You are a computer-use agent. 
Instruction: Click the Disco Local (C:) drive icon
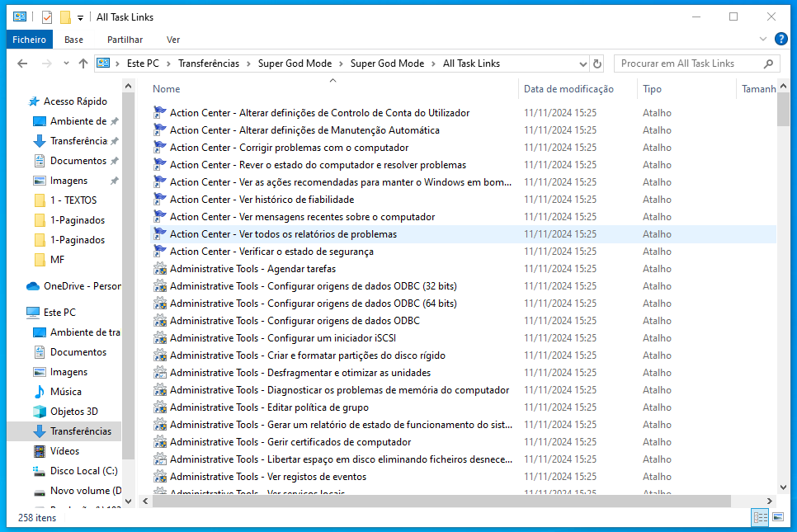click(39, 471)
